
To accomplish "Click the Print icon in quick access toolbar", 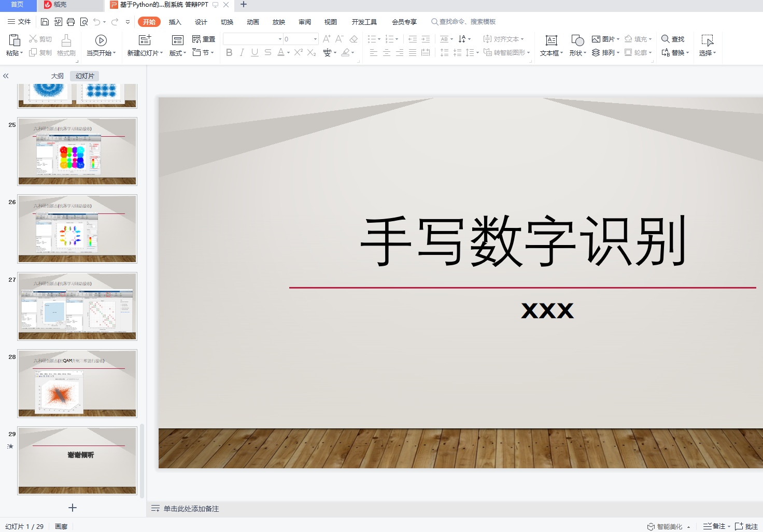I will click(71, 22).
